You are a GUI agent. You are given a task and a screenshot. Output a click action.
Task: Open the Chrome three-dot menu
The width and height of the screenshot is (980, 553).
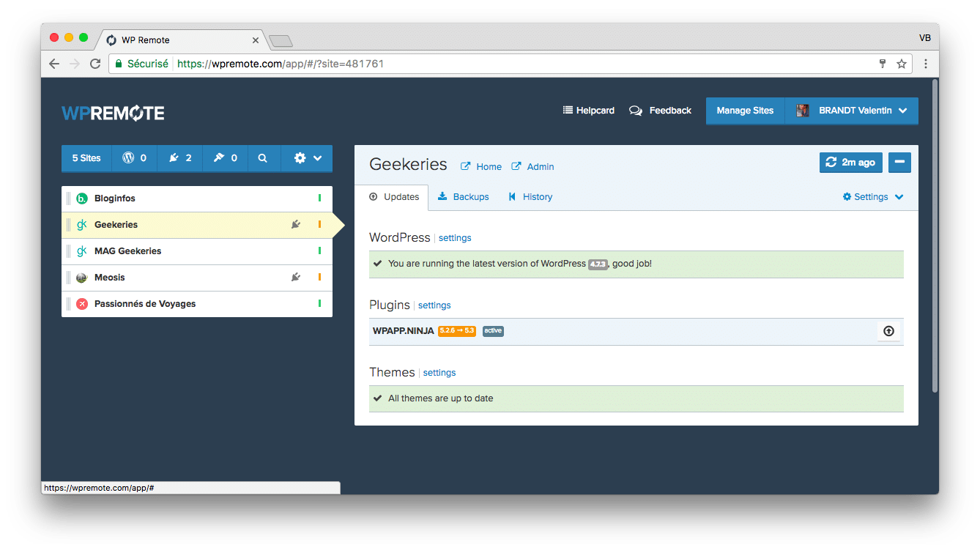tap(926, 64)
